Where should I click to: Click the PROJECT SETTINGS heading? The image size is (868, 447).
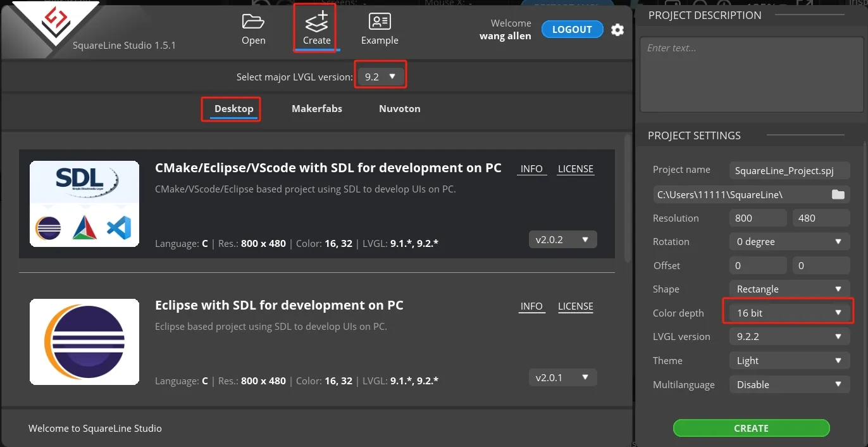694,135
